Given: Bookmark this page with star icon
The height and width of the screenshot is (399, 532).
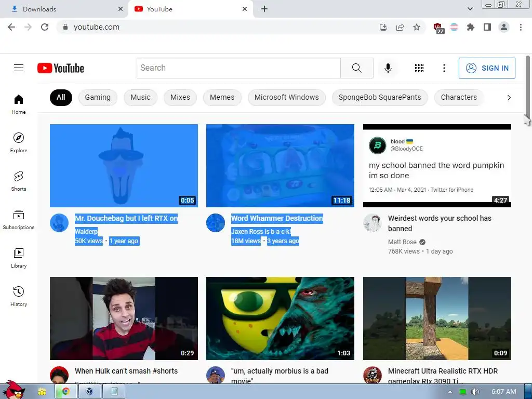Looking at the screenshot, I should coord(417,27).
